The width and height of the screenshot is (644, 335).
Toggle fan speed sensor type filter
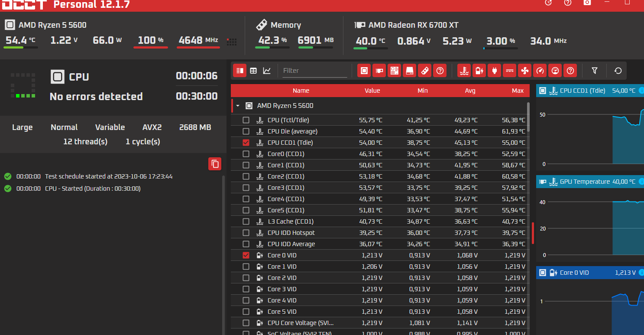click(525, 71)
